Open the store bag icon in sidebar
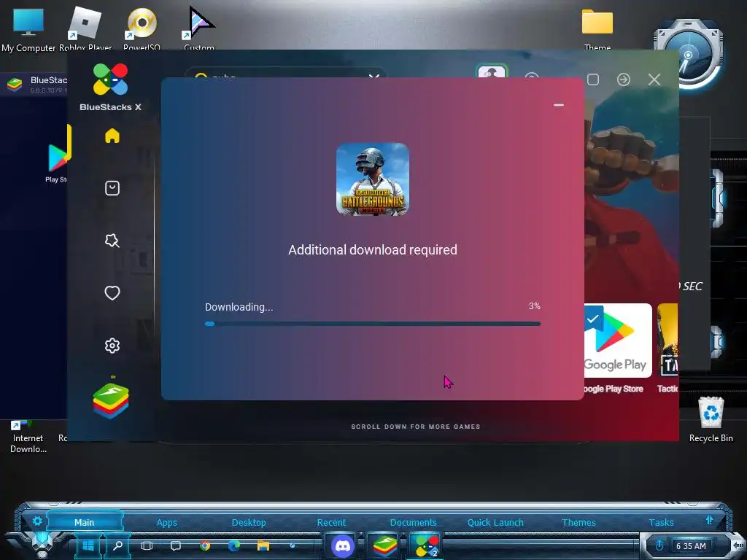 tap(112, 188)
